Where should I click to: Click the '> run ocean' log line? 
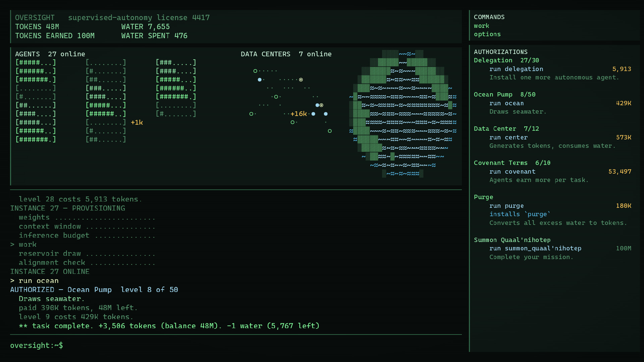pos(35,281)
